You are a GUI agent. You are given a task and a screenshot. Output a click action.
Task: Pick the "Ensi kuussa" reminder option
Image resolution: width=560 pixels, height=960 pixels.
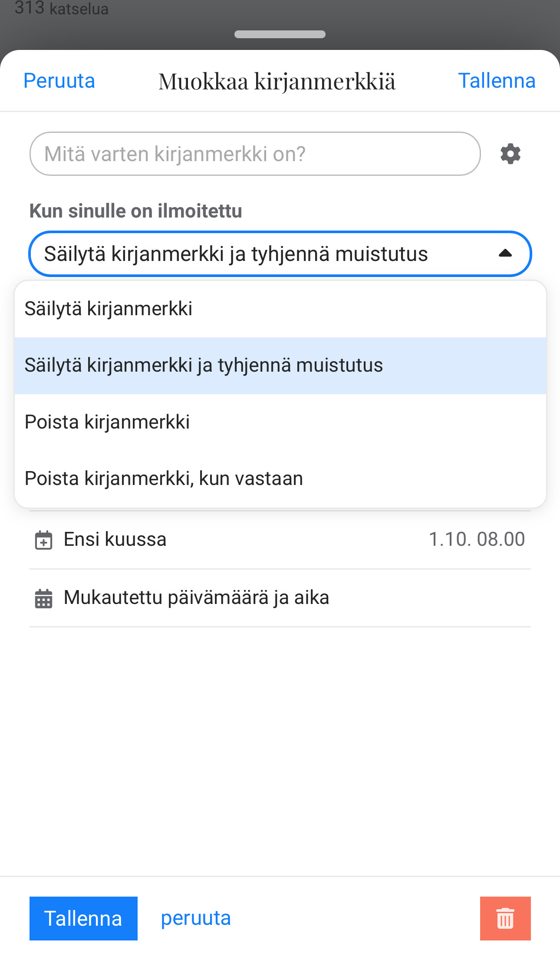click(115, 539)
